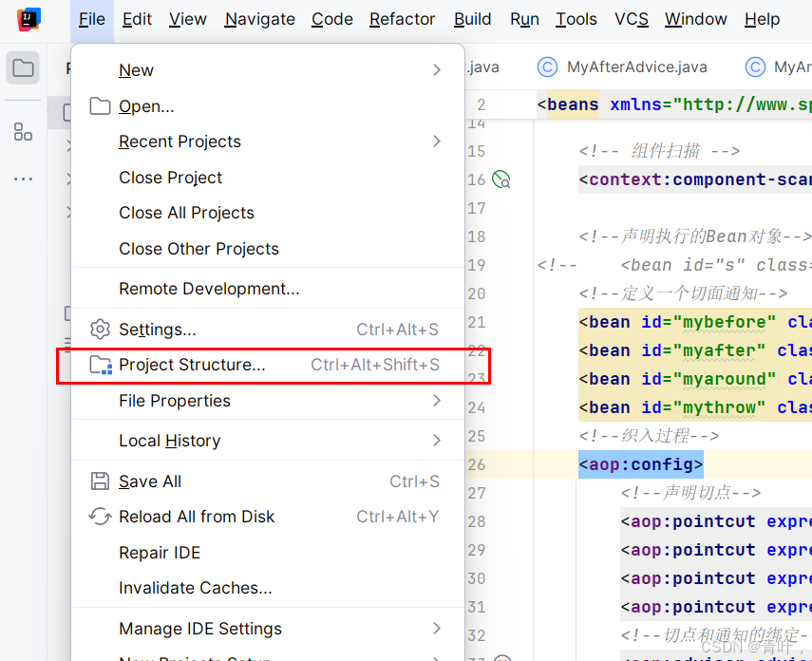Click the More tool windows ellipsis icon
This screenshot has height=661, width=812.
click(23, 179)
